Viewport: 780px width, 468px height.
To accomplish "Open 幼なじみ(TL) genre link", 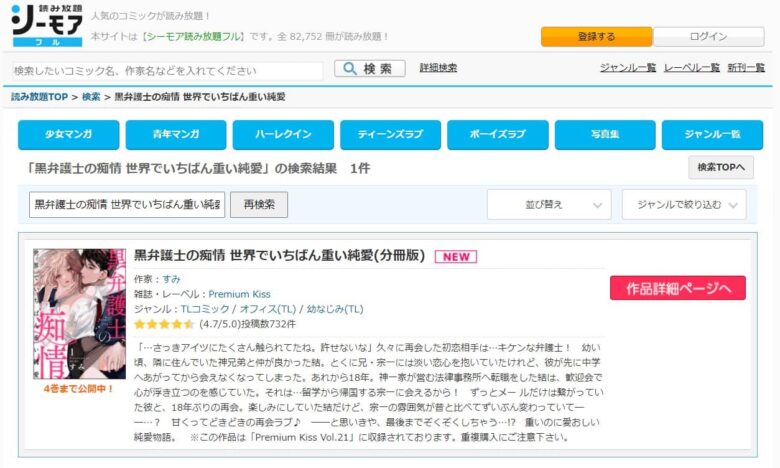I will 335,309.
